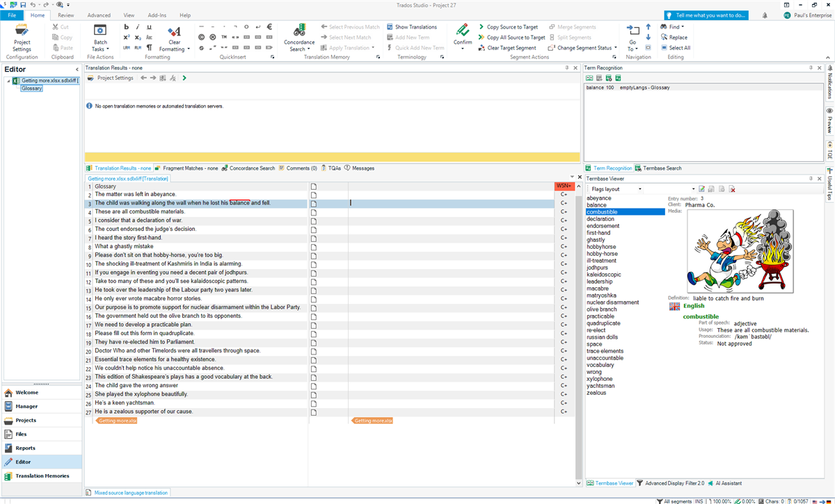Open the AI Assistant tab
The image size is (835, 504).
tap(724, 483)
